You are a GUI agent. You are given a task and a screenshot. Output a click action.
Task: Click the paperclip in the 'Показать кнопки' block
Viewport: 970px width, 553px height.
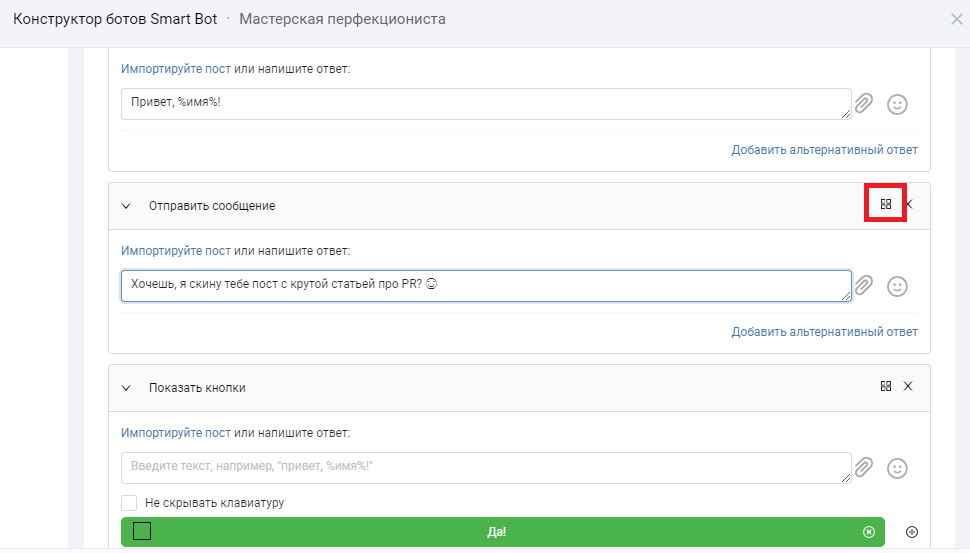[x=864, y=467]
